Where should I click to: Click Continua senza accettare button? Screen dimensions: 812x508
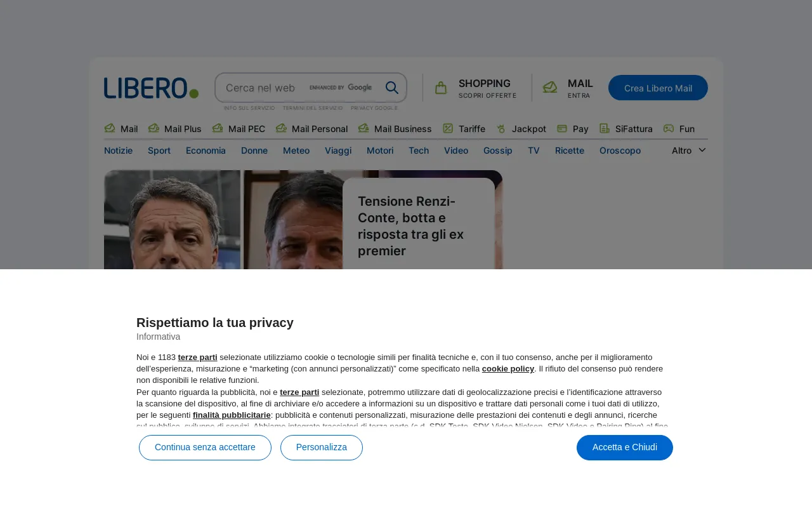click(x=205, y=448)
